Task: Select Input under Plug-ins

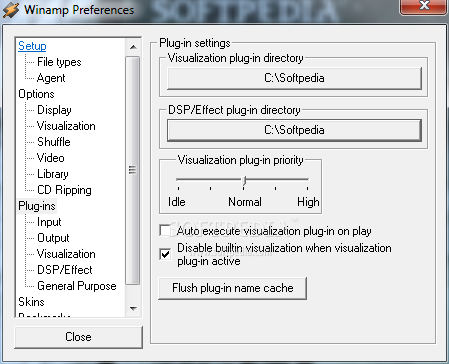Action: [49, 222]
